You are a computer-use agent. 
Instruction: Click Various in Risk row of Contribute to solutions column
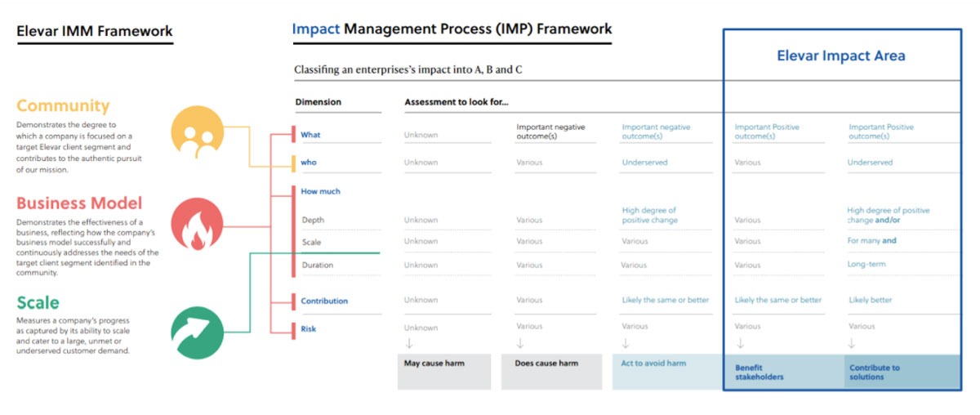(x=862, y=326)
